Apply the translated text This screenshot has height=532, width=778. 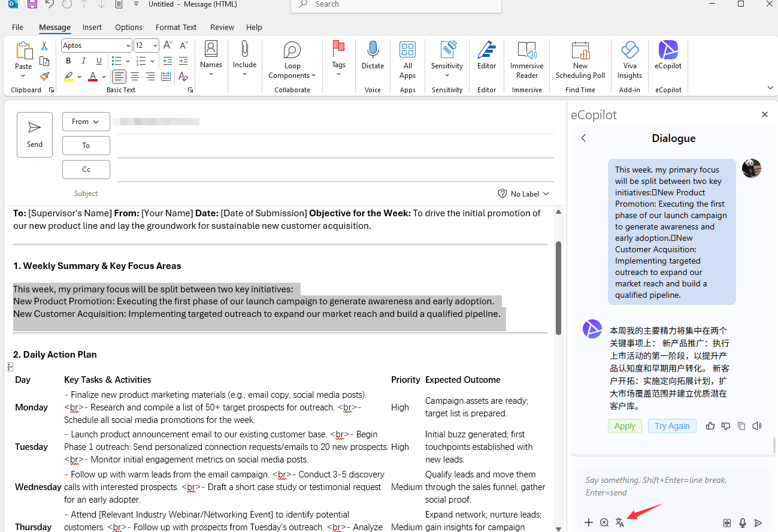click(625, 426)
